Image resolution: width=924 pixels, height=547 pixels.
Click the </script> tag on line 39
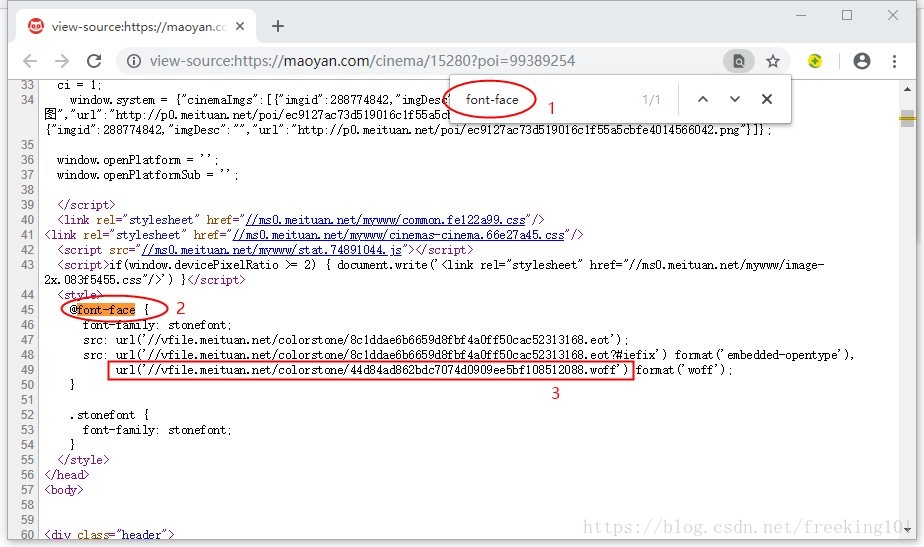(86, 205)
